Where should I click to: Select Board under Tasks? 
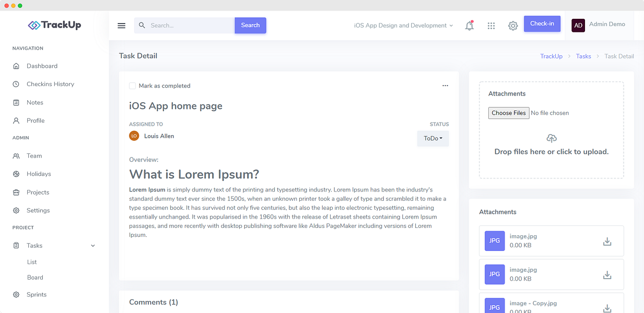(35, 278)
